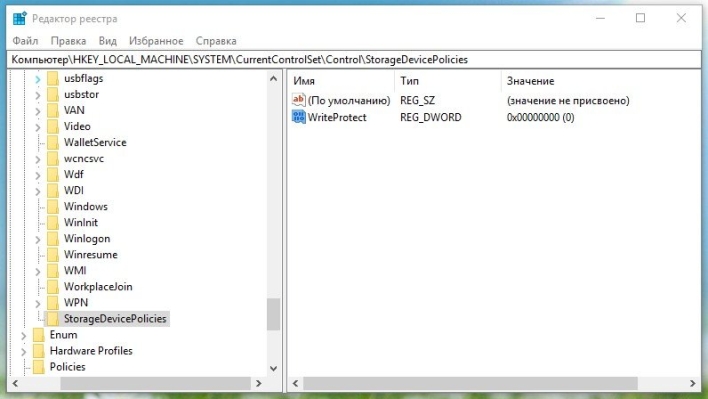Click the Policies folder icon

[39, 367]
